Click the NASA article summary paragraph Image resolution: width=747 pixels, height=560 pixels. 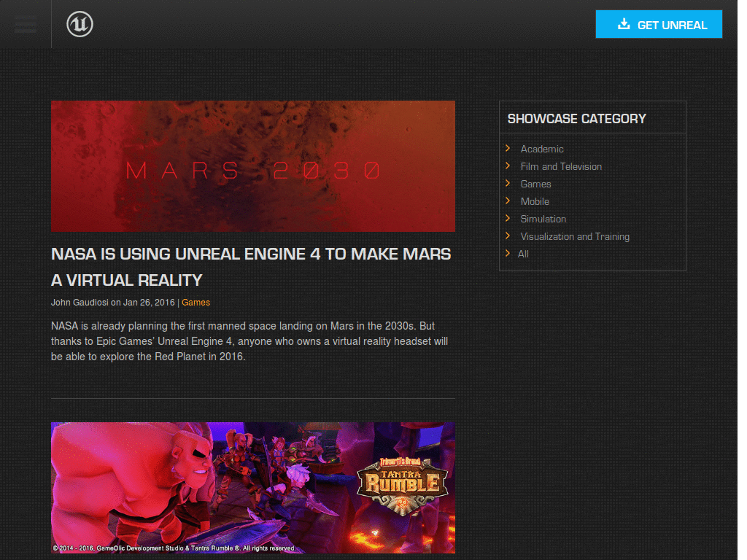249,341
